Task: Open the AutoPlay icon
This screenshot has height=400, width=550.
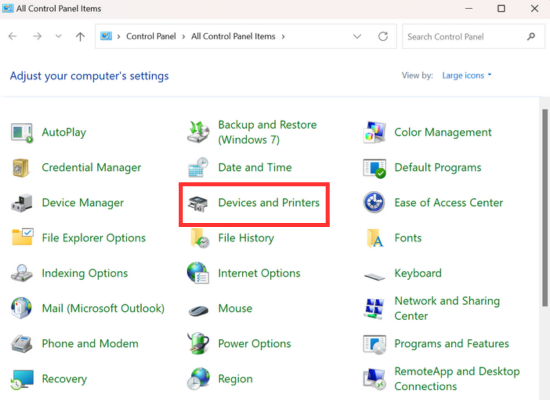Action: [22, 133]
